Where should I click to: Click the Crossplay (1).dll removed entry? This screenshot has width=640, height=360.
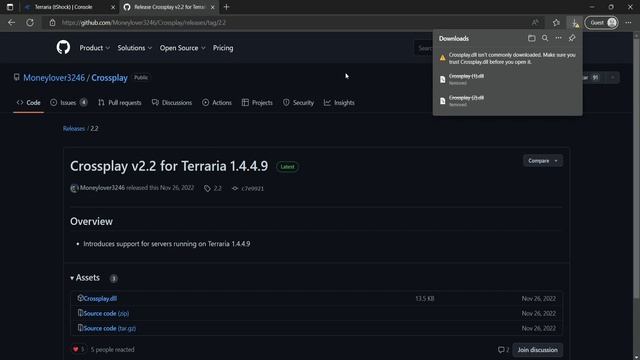coord(508,79)
